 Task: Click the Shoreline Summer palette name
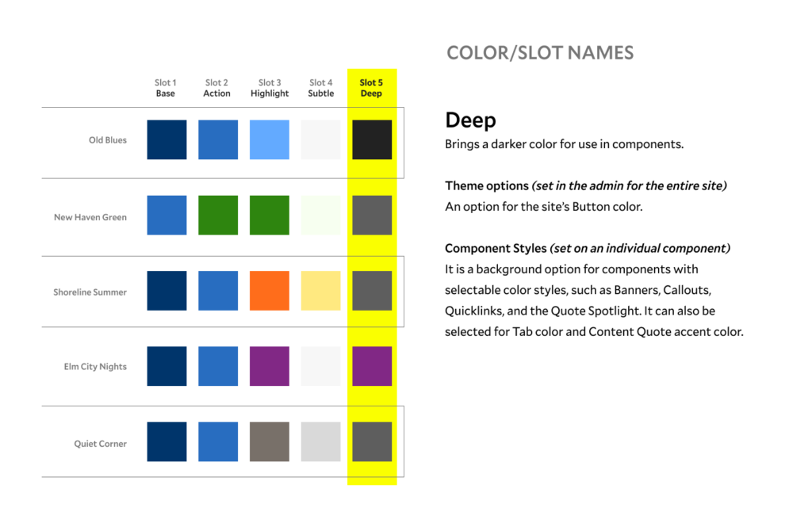[x=90, y=292]
